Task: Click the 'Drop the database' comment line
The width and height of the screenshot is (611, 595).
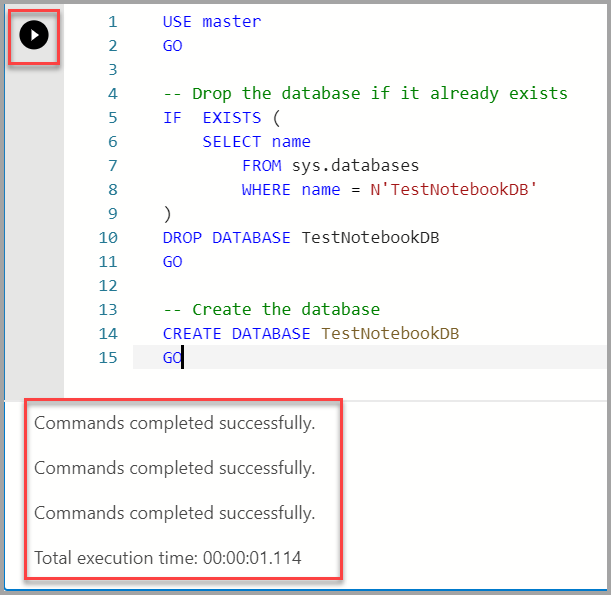Action: click(x=365, y=93)
